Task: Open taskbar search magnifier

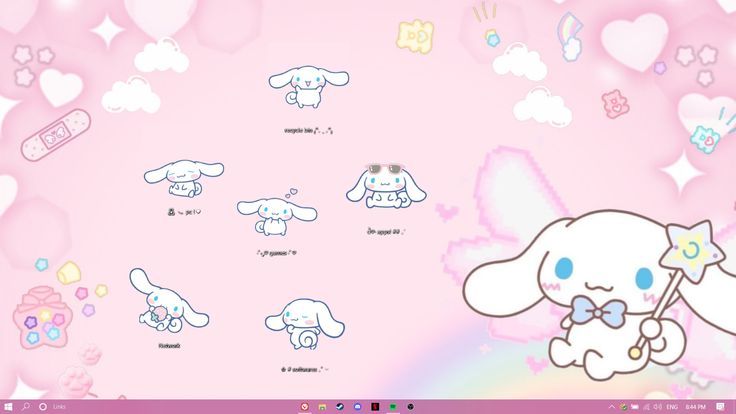Action: (25, 407)
